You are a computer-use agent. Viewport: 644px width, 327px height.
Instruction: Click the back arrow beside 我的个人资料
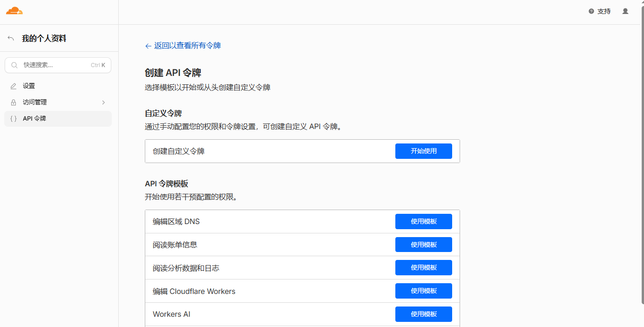click(11, 38)
